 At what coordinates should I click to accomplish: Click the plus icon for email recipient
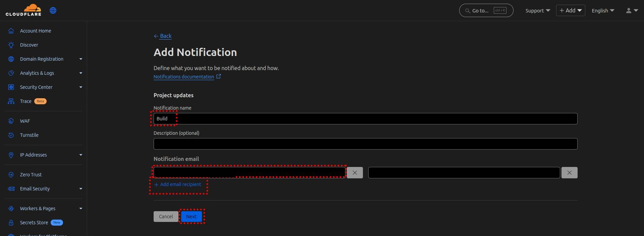tap(156, 185)
